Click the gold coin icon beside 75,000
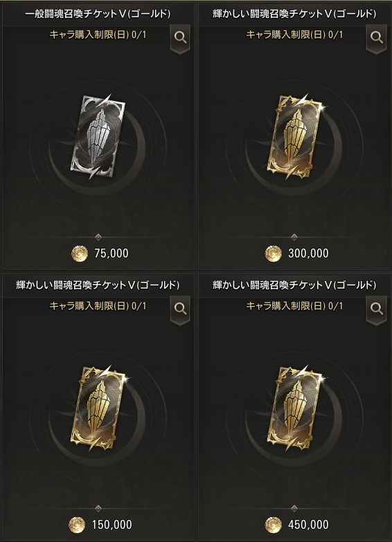This screenshot has width=392, height=542. click(x=80, y=254)
